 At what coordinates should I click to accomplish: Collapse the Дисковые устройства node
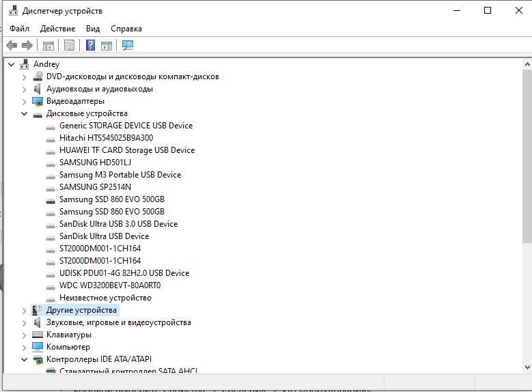click(x=25, y=113)
